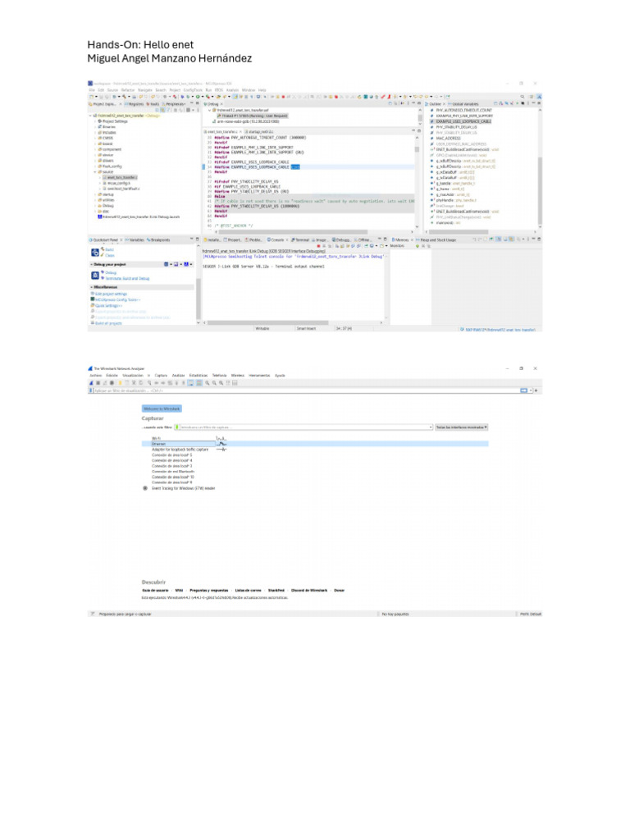Click Perfil: Default in Wireshark status bar
Viewport: 630px width, 840px height.
(x=531, y=614)
